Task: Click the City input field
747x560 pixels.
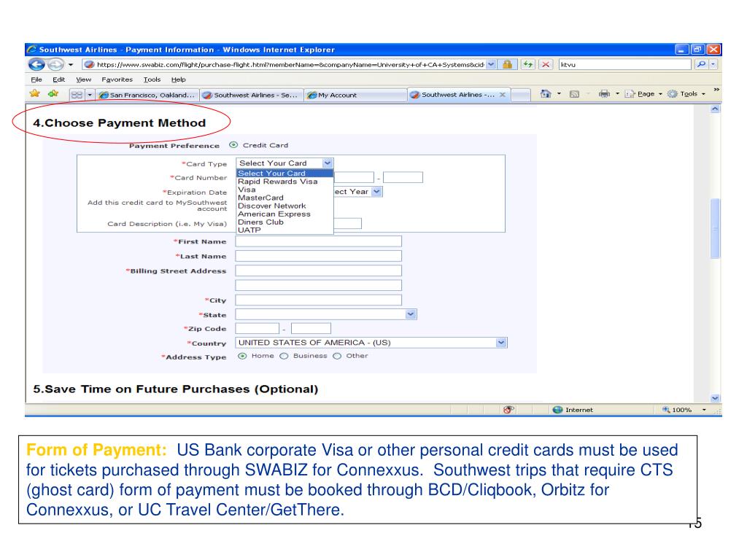Action: [318, 300]
